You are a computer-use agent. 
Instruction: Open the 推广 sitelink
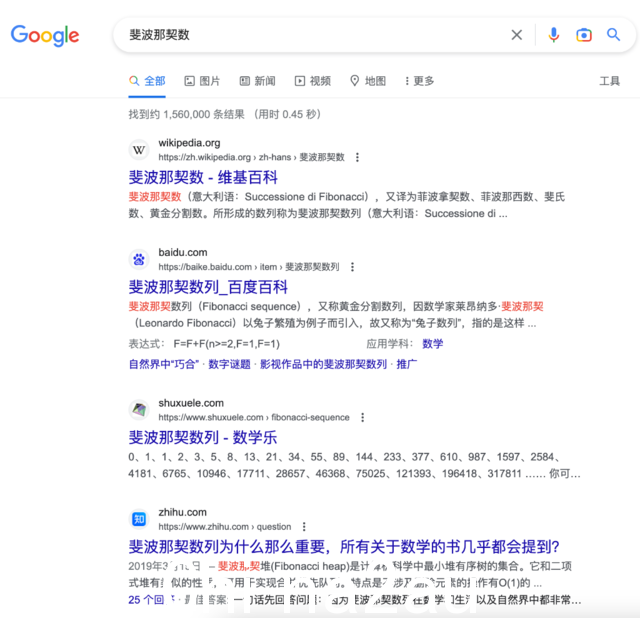[x=407, y=364]
